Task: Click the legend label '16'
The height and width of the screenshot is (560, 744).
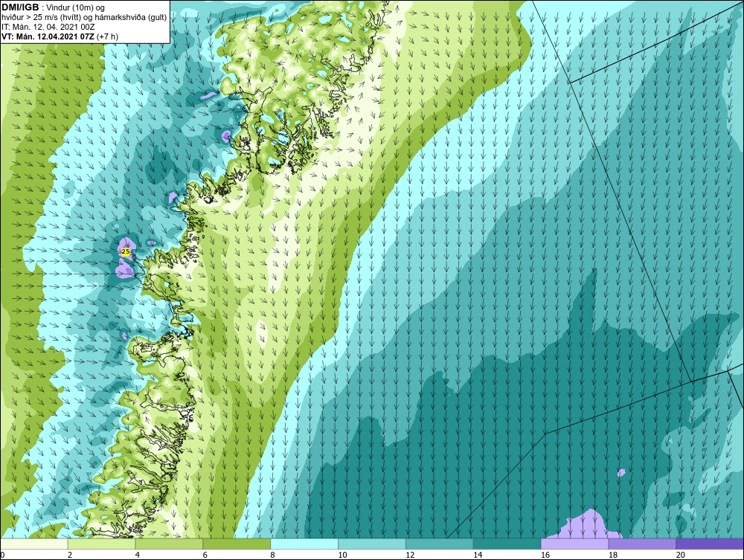Action: coord(545,555)
